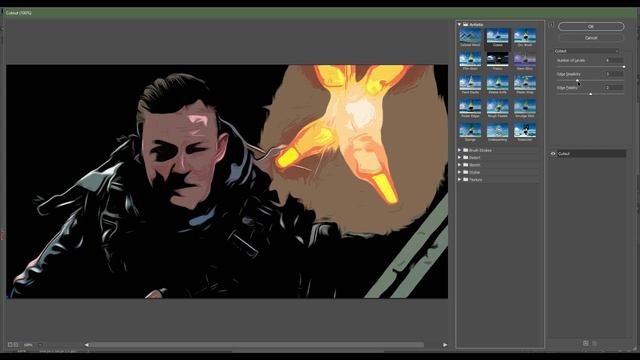Select the Rough Pastels filter thumbnail
This screenshot has width=640, height=360.
pos(498,107)
